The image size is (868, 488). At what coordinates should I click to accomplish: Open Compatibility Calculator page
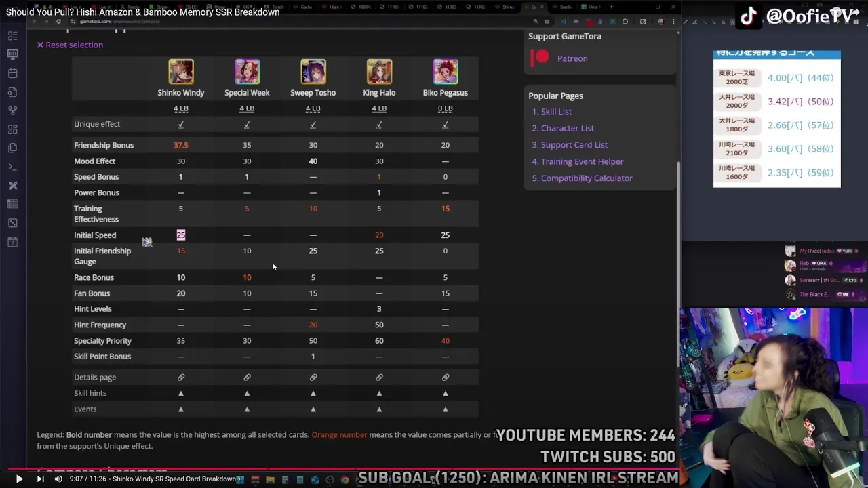[x=587, y=178]
